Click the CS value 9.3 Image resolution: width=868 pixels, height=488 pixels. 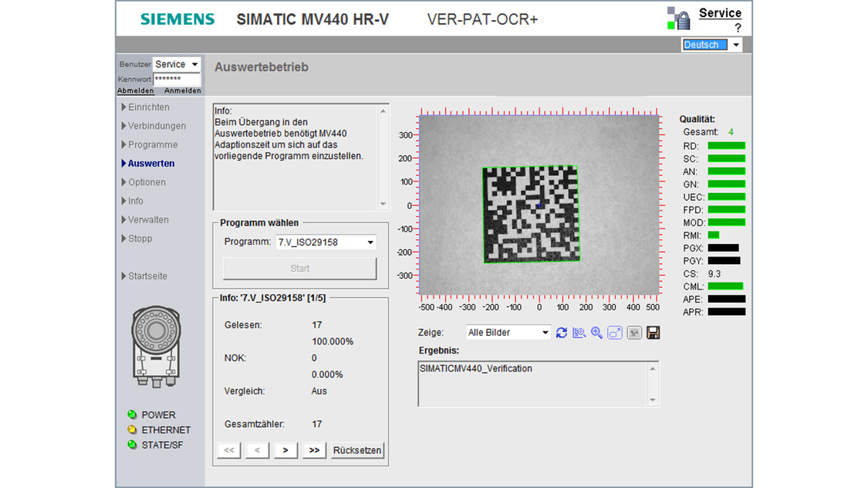[x=714, y=273]
